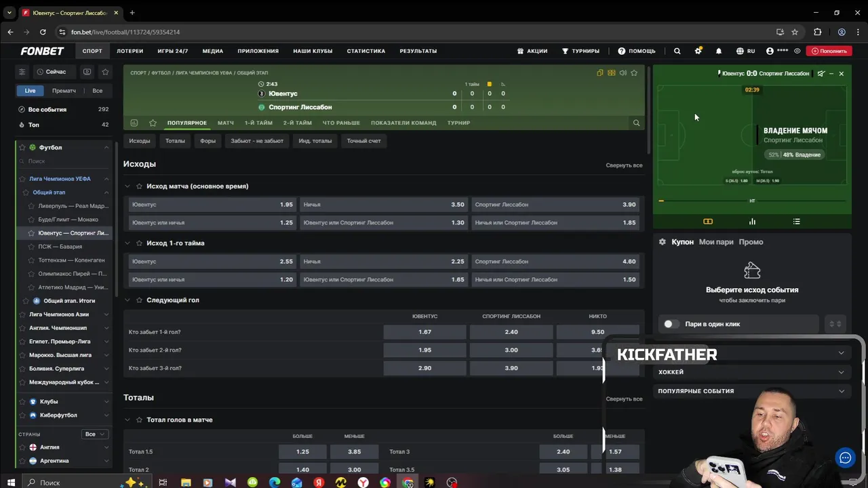Open the site search magnifier in top bar
The image size is (868, 488).
[677, 51]
